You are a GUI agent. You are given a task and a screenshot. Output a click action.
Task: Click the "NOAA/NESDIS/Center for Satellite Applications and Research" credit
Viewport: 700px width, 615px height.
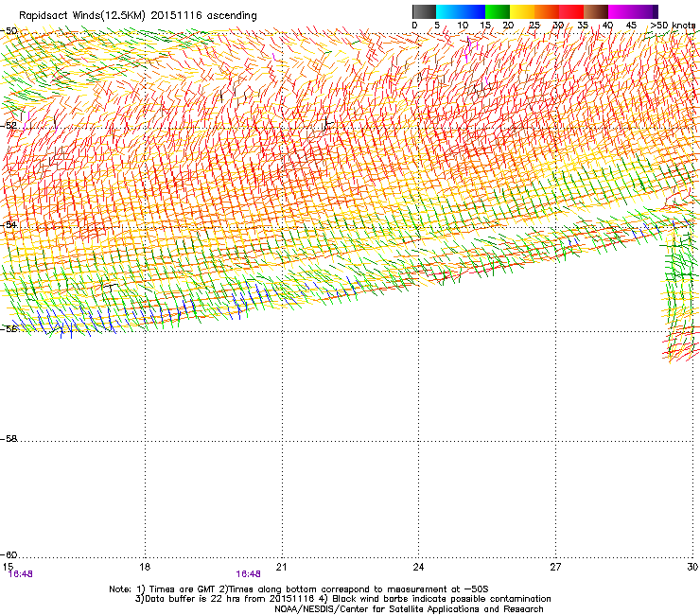[409, 609]
